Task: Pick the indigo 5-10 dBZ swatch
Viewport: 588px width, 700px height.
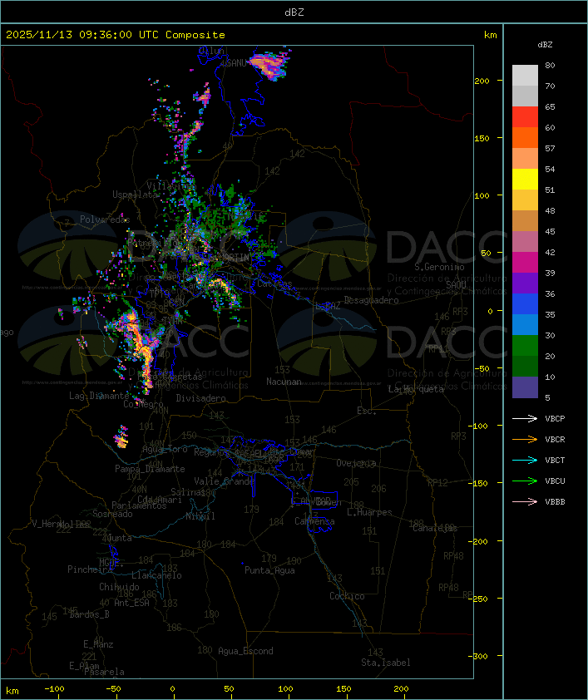Action: coord(525,387)
